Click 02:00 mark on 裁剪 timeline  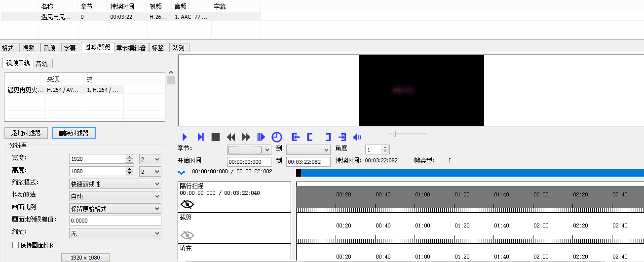tap(541, 225)
